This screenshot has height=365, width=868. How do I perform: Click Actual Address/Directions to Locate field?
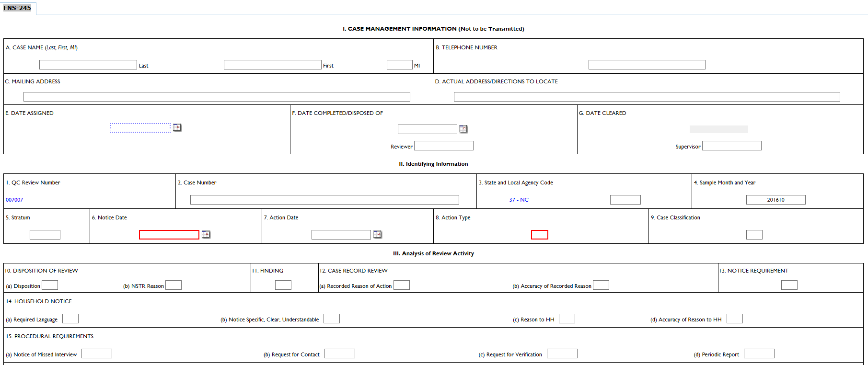click(x=647, y=97)
